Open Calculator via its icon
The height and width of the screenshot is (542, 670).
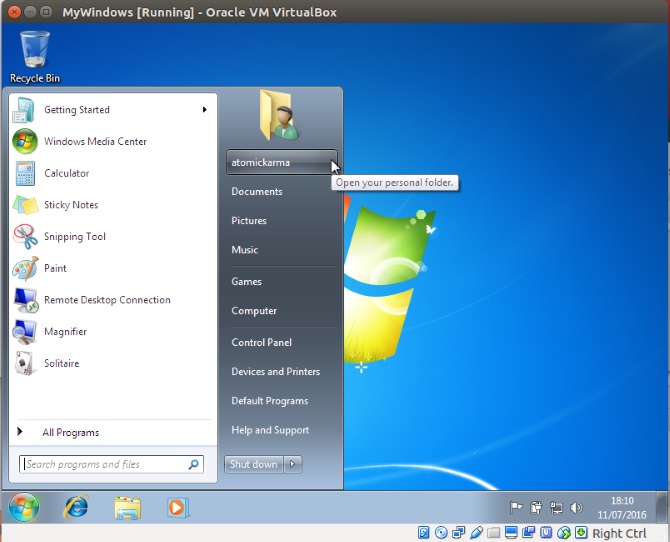click(x=25, y=173)
